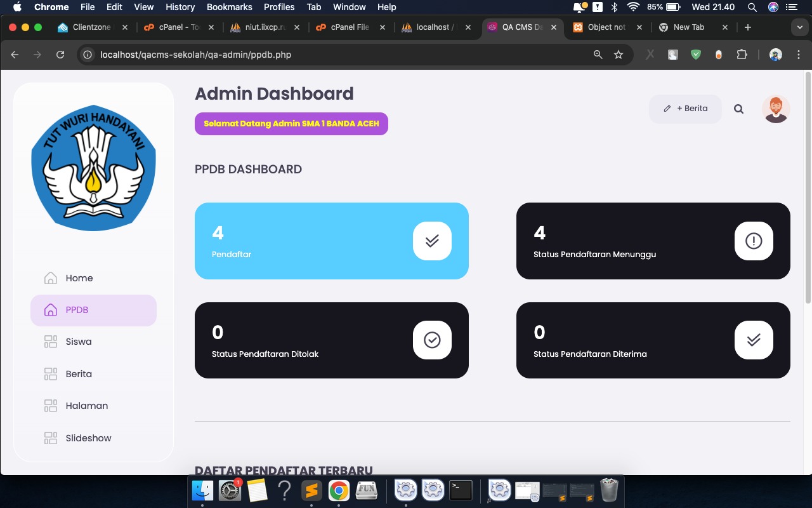The width and height of the screenshot is (812, 508).
Task: Click the + Berita button
Action: click(x=685, y=109)
